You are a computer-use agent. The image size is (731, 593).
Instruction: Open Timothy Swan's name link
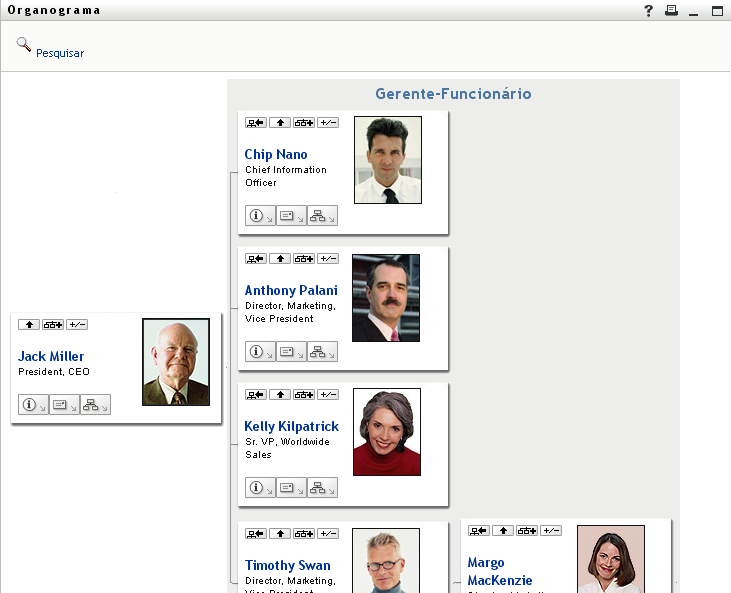tap(288, 565)
